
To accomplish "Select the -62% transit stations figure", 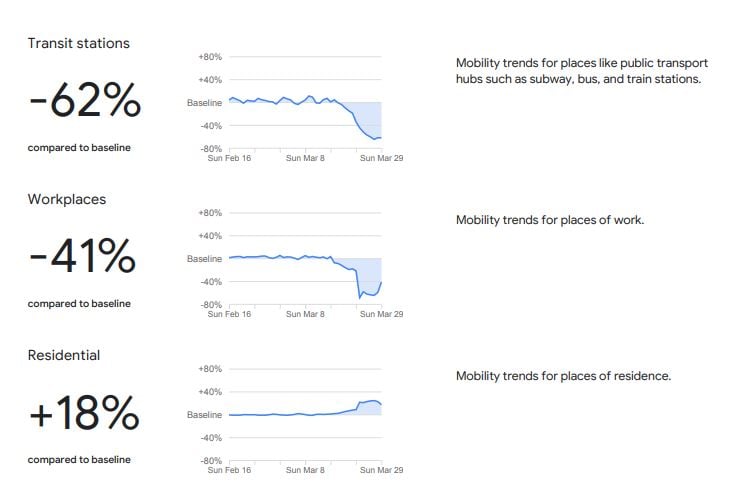I will pos(85,99).
